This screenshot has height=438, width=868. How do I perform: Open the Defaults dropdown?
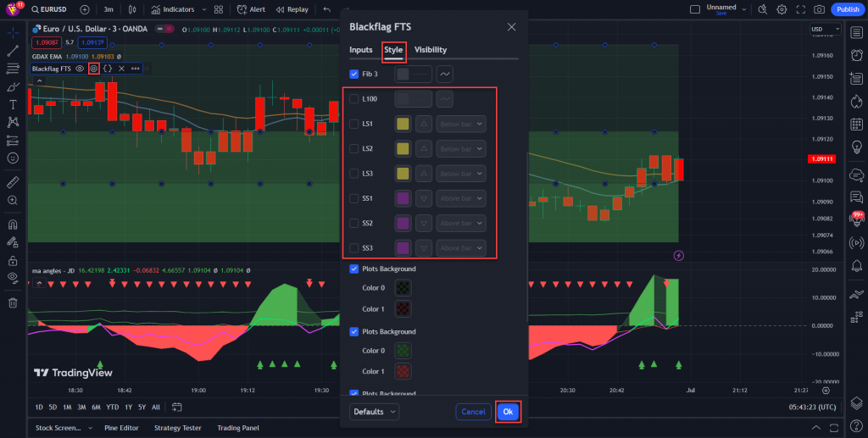(x=374, y=412)
